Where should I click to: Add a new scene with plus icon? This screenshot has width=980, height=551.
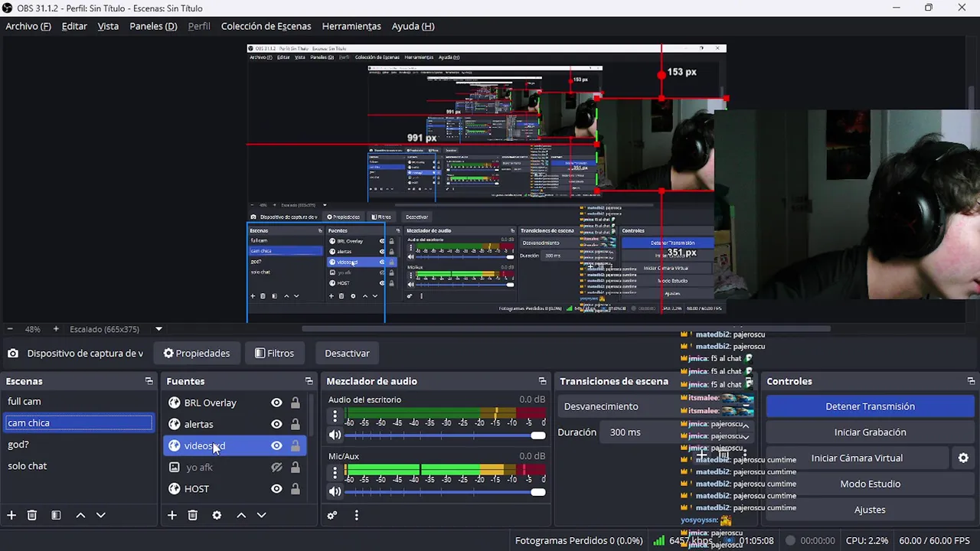11,515
